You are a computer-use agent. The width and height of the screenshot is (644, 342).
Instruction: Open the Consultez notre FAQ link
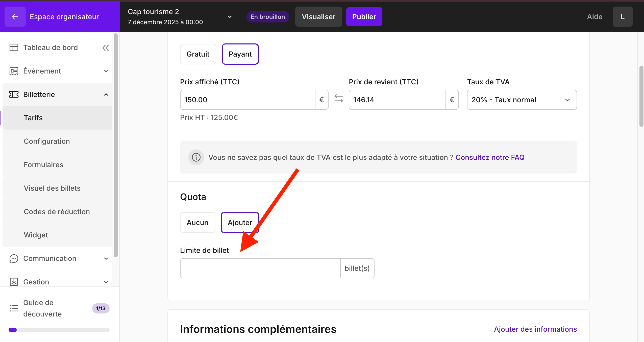pos(490,157)
